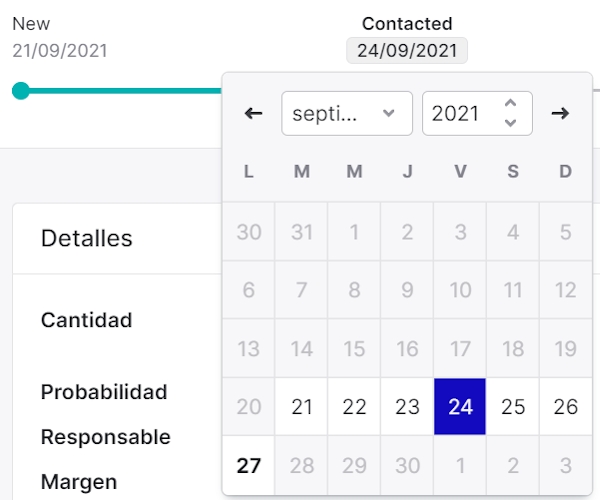
Task: Click the teal progress line
Action: 120,91
